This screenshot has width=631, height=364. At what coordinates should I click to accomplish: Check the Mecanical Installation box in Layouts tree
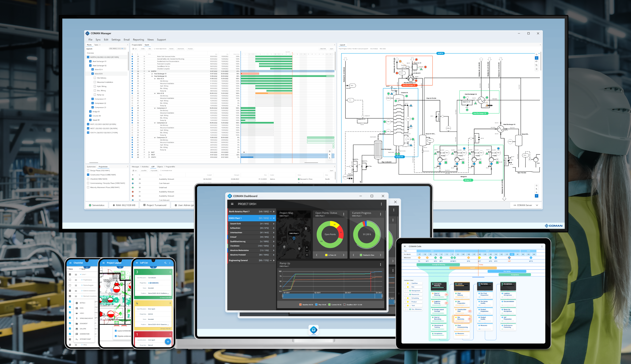pyautogui.click(x=95, y=82)
